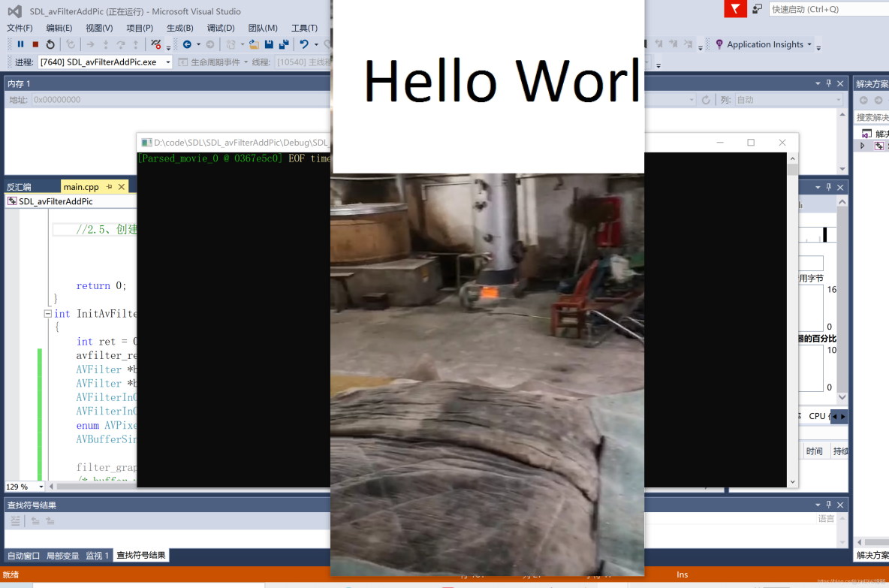Focus the 快速启动 (Ctrl+Q) search box
The width and height of the screenshot is (889, 588).
[x=829, y=9]
